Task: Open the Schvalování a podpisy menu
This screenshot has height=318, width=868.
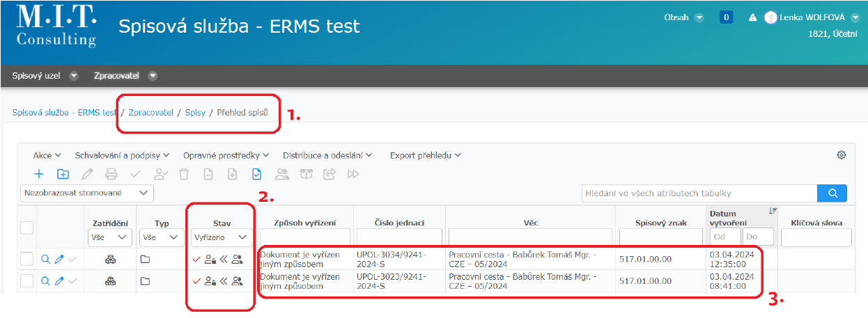Action: coord(124,155)
